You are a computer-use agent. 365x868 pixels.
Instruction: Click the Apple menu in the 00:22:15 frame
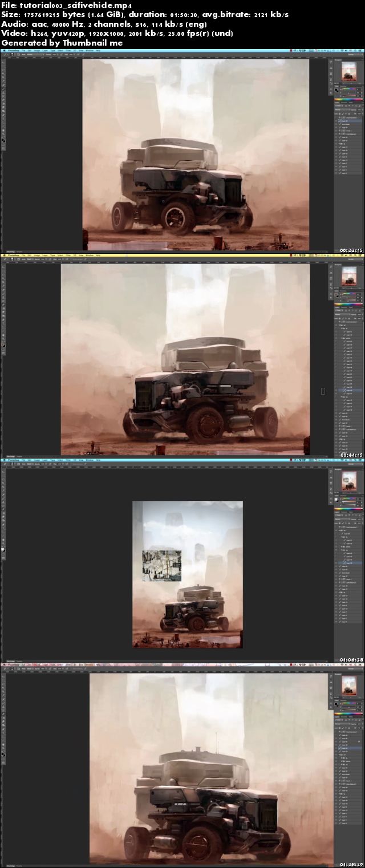(4, 51)
